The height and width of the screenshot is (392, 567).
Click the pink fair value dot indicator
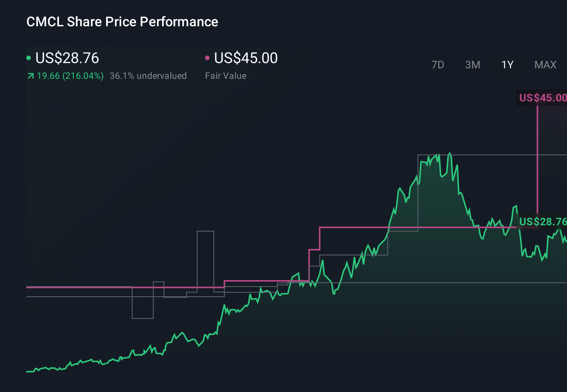coord(207,57)
